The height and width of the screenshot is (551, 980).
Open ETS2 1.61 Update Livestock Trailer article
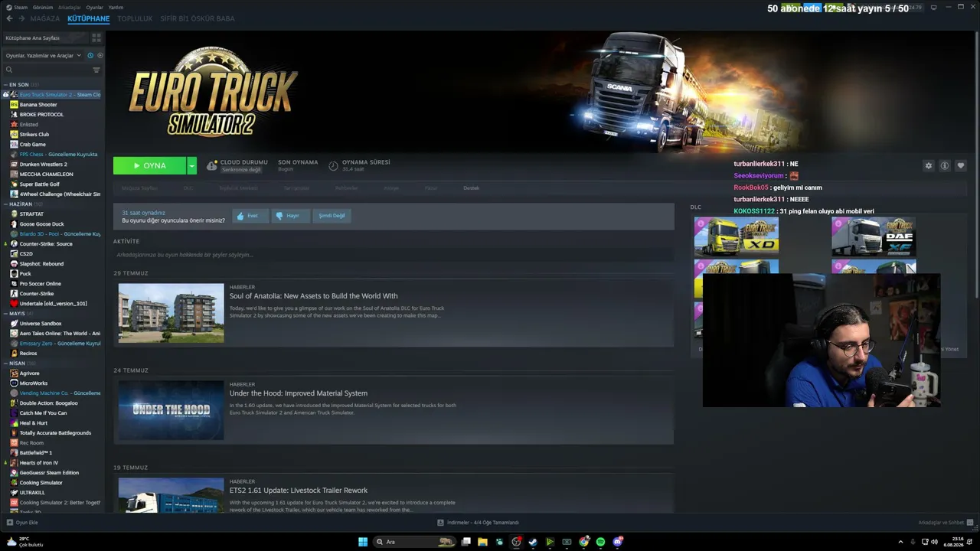click(x=299, y=491)
